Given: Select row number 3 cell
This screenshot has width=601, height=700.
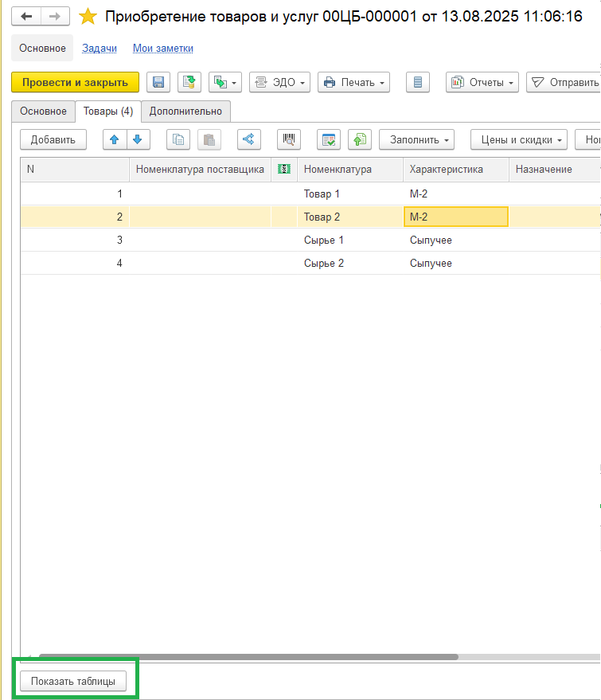Looking at the screenshot, I should (75, 241).
